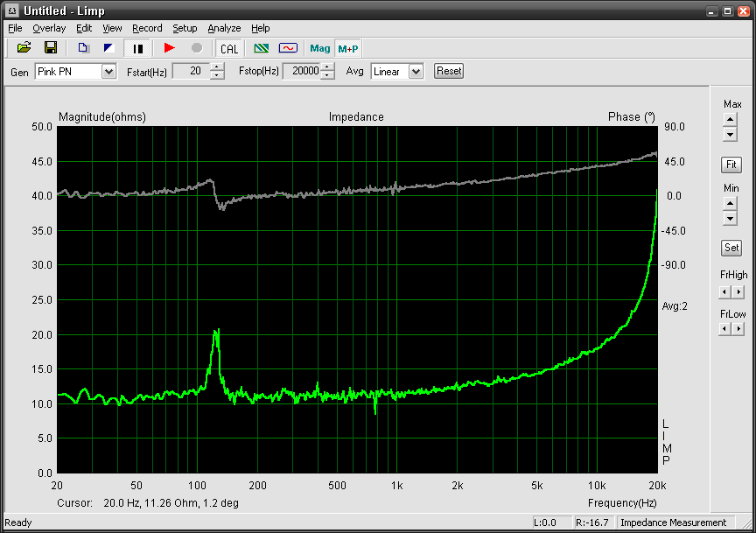Click the grey Stop circle button
Viewport: 756px width, 533px height.
(x=197, y=48)
